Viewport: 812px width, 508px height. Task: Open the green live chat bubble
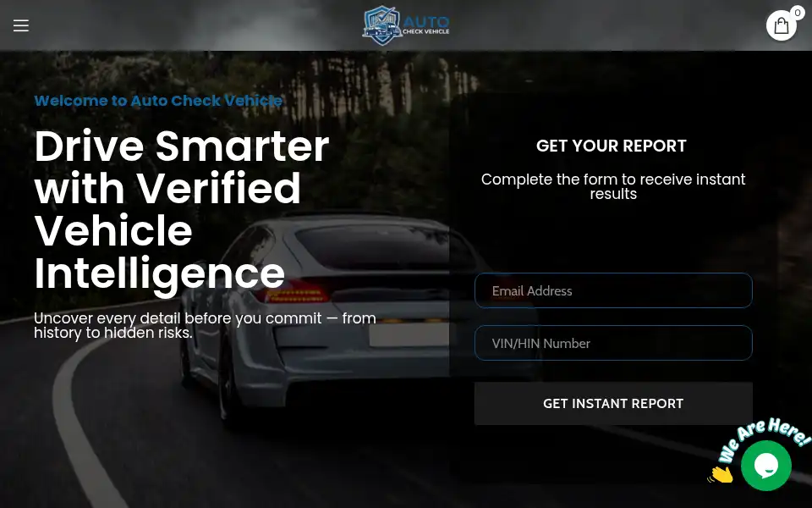coord(766,466)
